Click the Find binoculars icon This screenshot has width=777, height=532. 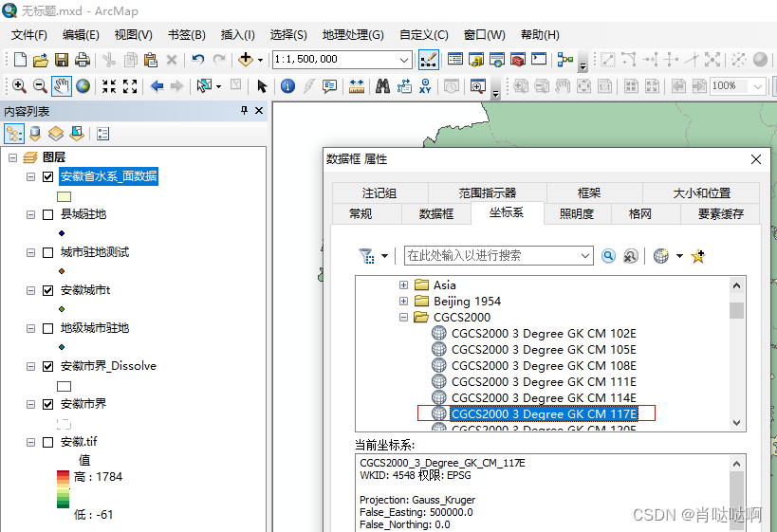(382, 86)
